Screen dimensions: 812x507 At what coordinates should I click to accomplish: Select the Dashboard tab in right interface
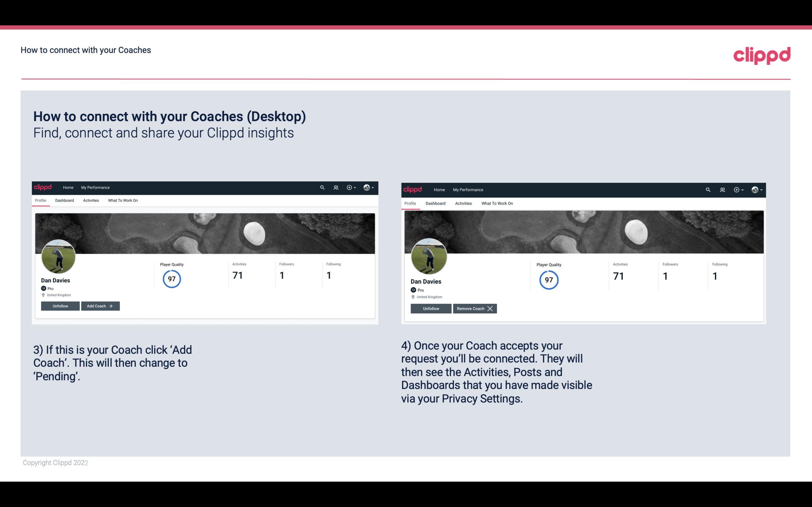click(x=435, y=203)
